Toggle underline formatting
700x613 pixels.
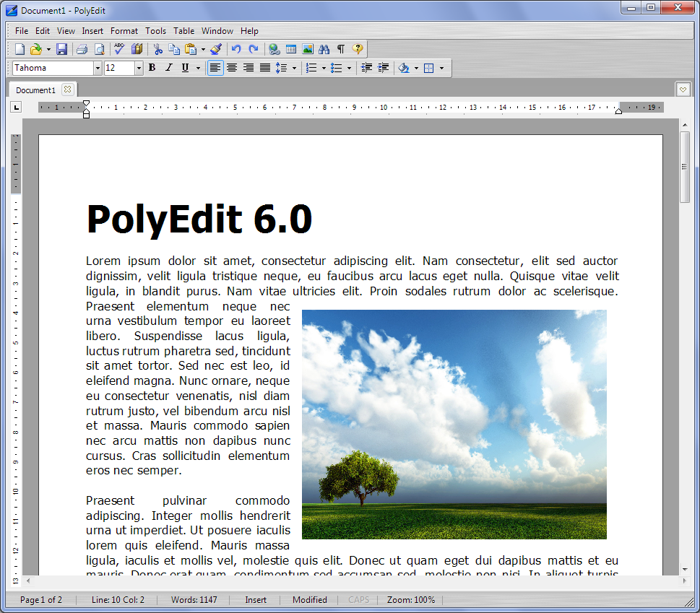click(185, 68)
